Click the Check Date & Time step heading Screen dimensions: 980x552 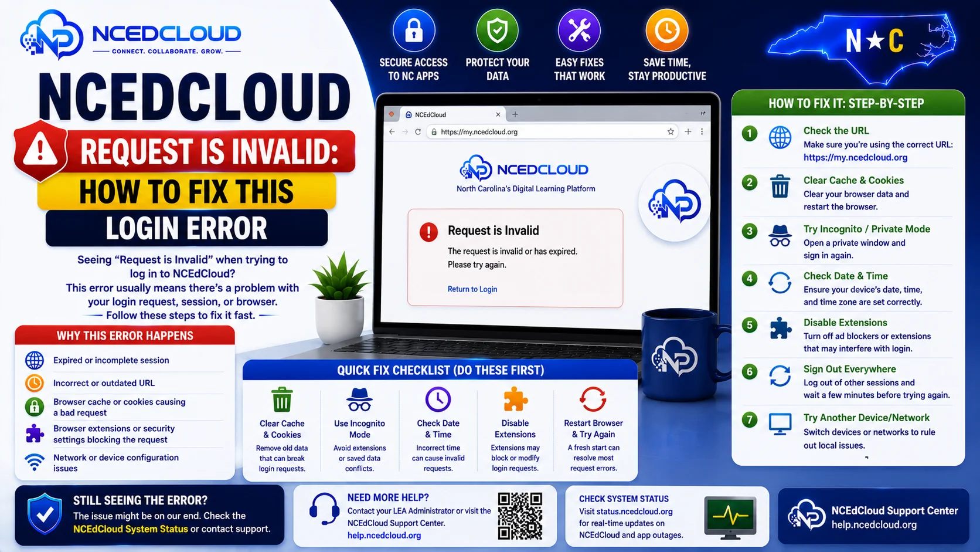845,276
